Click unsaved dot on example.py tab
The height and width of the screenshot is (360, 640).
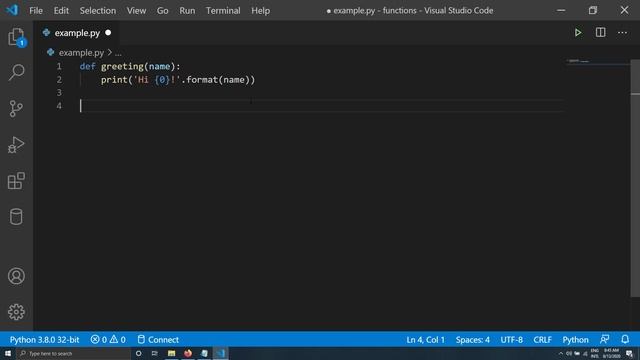pos(108,33)
